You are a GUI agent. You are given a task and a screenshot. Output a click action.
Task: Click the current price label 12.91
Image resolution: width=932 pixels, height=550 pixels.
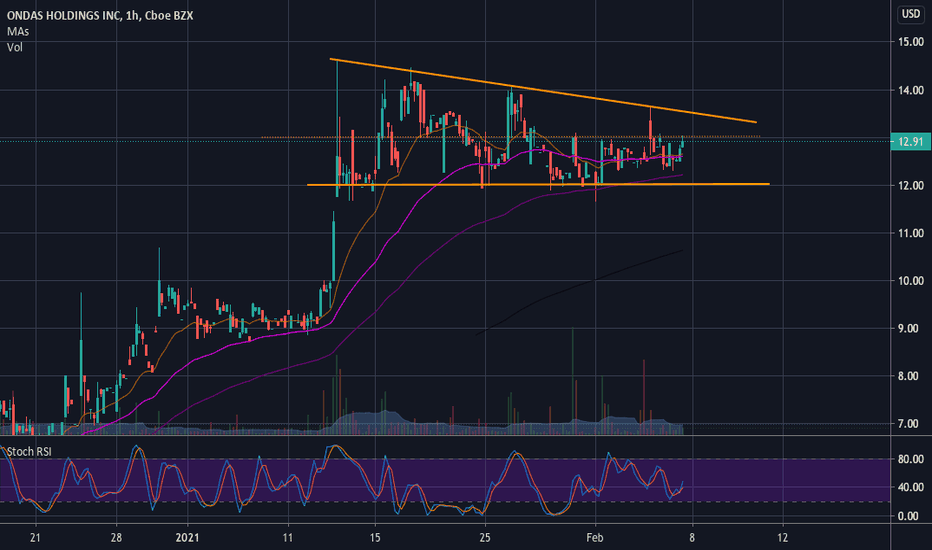(911, 142)
